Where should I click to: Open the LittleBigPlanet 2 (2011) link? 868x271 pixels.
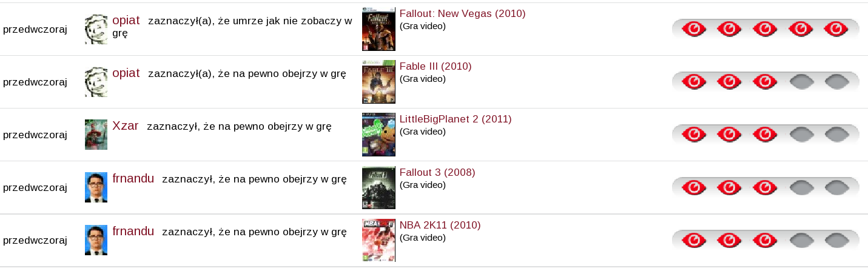[x=456, y=119]
